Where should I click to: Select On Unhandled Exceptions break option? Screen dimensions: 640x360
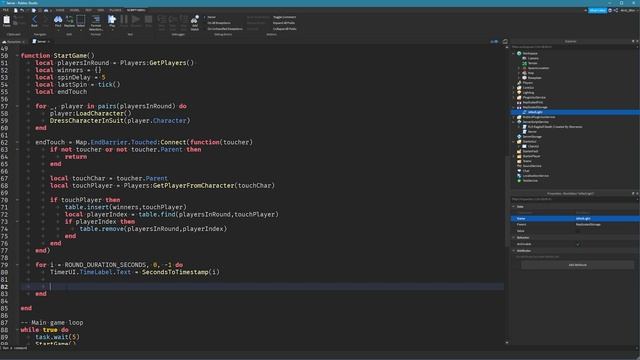[225, 29]
